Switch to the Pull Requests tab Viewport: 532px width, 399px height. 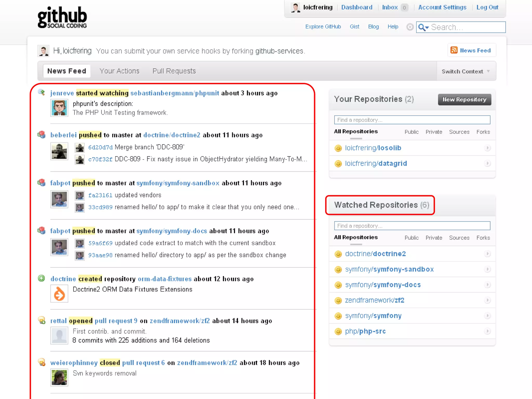pyautogui.click(x=174, y=71)
